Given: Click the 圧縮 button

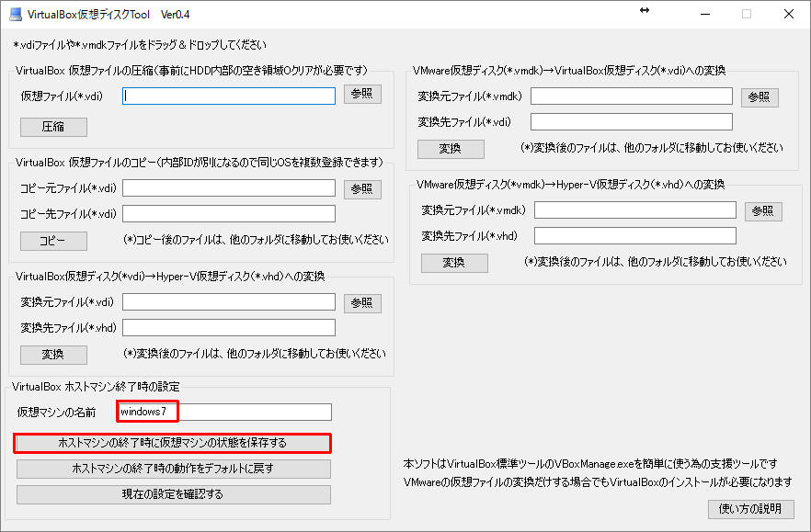Looking at the screenshot, I should tap(53, 127).
